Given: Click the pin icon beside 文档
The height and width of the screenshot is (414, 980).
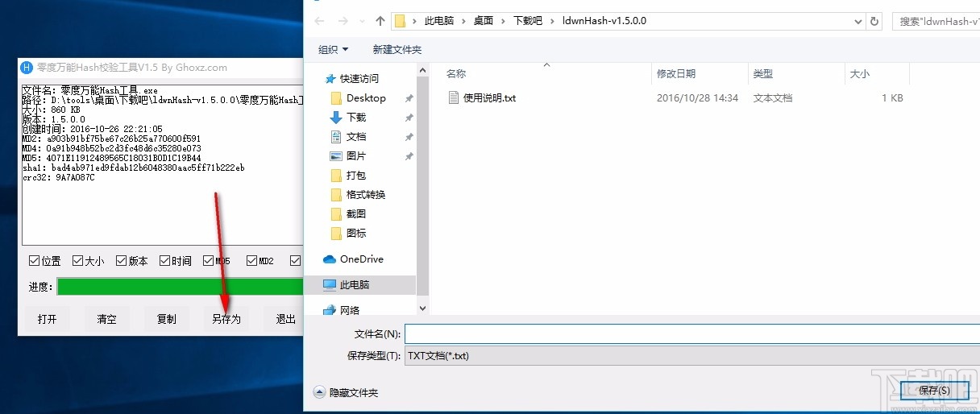Looking at the screenshot, I should pos(409,137).
